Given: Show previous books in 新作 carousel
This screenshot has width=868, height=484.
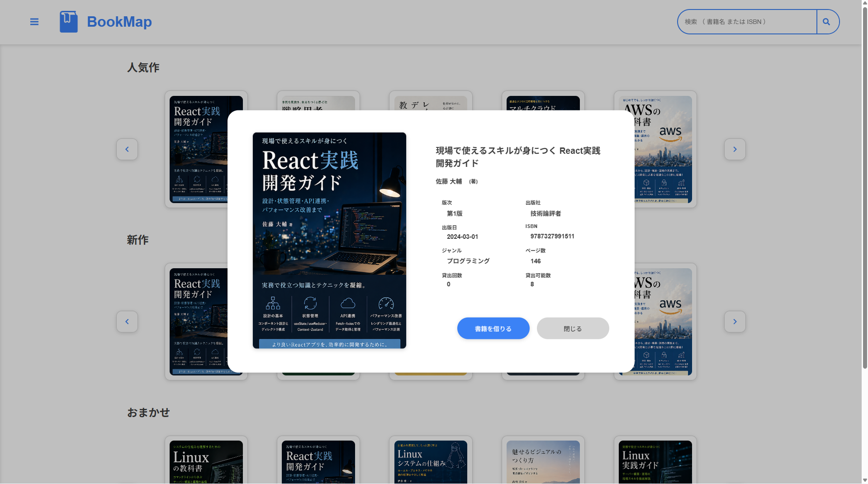Looking at the screenshot, I should (127, 322).
